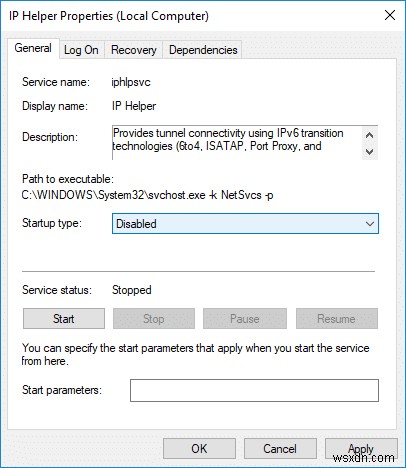Click the Path to executable label
Viewport: 406px width, 468px height.
[68, 179]
